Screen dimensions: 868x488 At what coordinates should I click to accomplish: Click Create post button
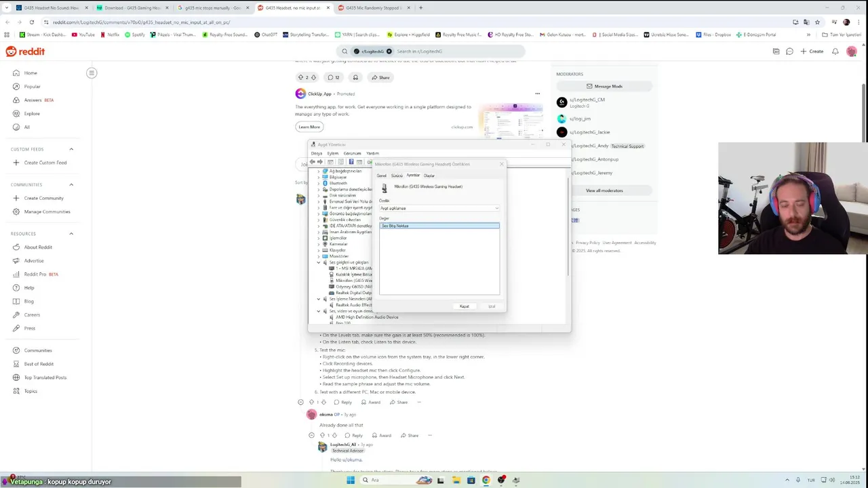click(812, 52)
